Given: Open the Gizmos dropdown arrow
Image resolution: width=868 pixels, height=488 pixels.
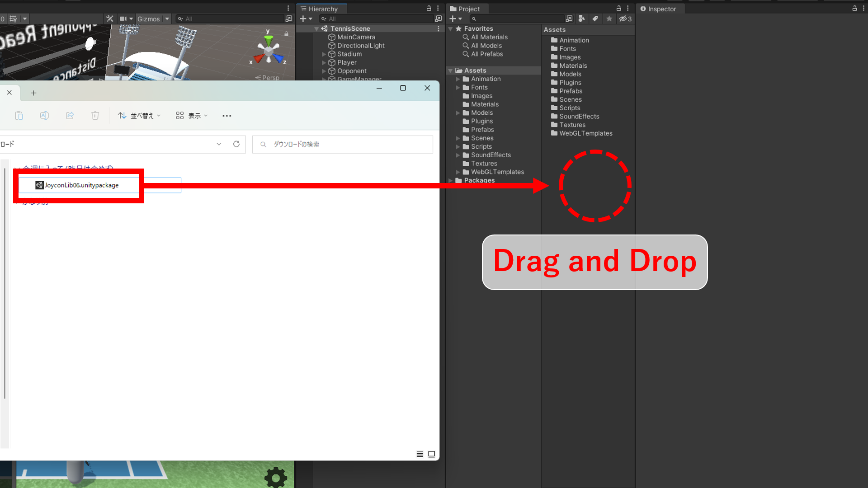Looking at the screenshot, I should pyautogui.click(x=167, y=19).
